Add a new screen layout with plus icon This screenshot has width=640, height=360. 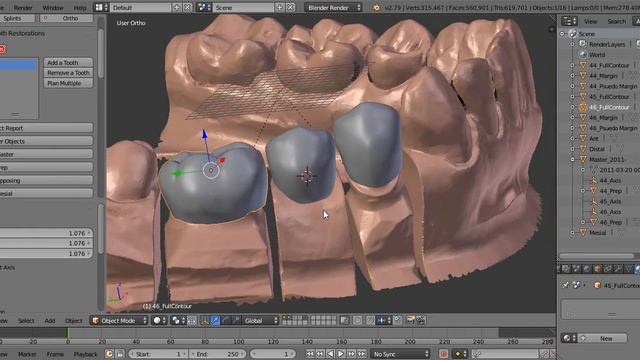pos(177,8)
